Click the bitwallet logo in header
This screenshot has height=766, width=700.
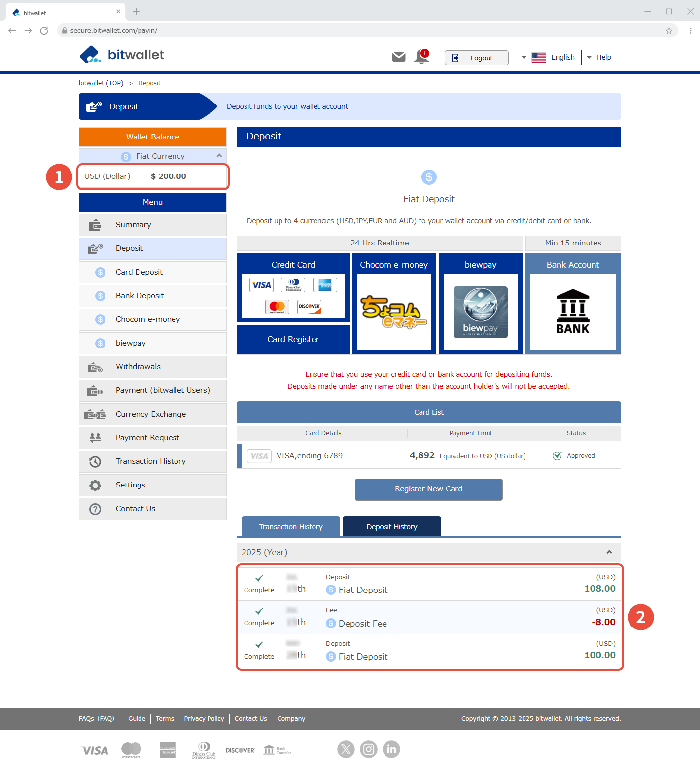(122, 55)
